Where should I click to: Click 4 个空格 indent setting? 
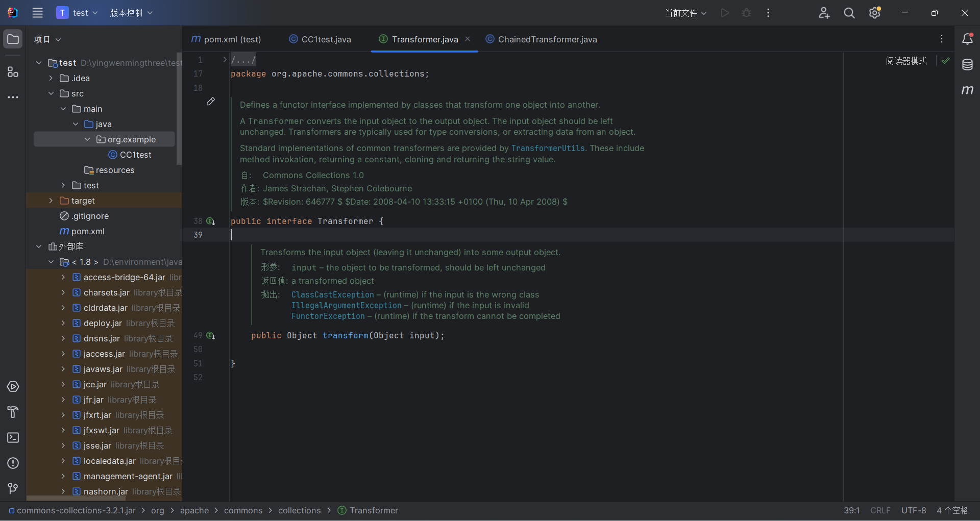tap(952, 510)
